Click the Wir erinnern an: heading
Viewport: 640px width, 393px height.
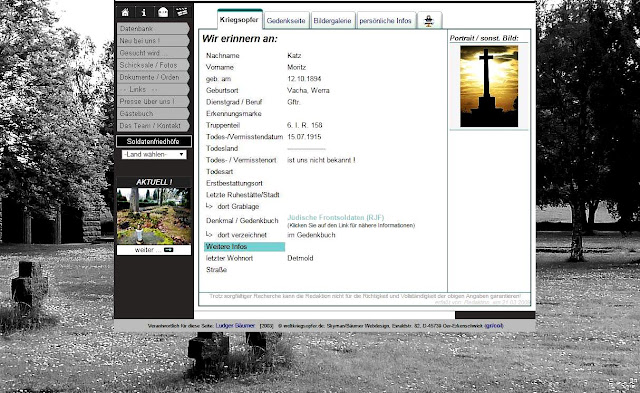click(x=240, y=39)
